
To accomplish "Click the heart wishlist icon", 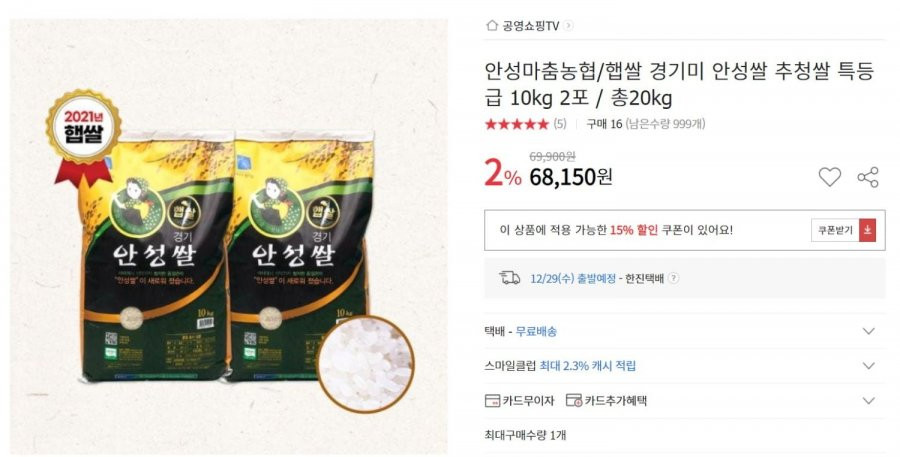I will 829,177.
